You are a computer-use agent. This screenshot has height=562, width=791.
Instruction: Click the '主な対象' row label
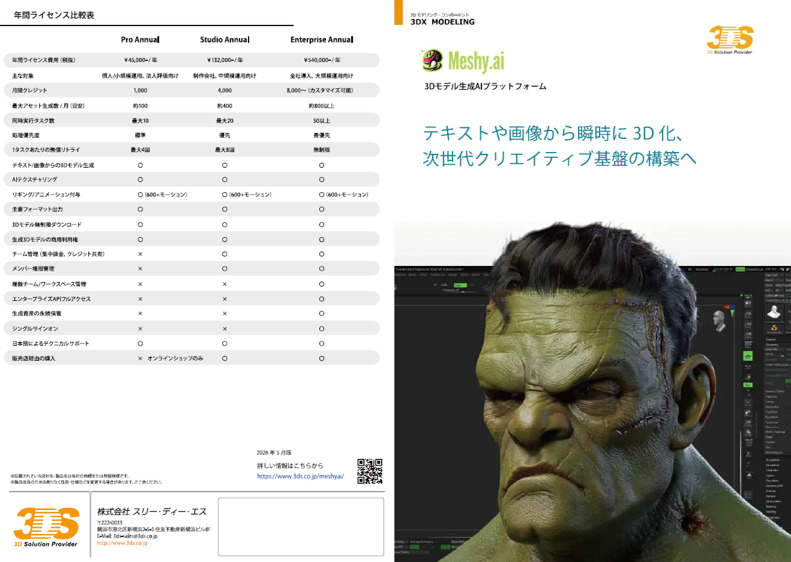23,76
